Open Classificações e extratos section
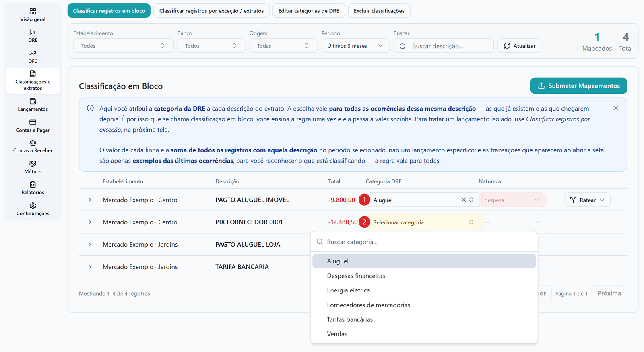The width and height of the screenshot is (644, 352). [x=33, y=80]
